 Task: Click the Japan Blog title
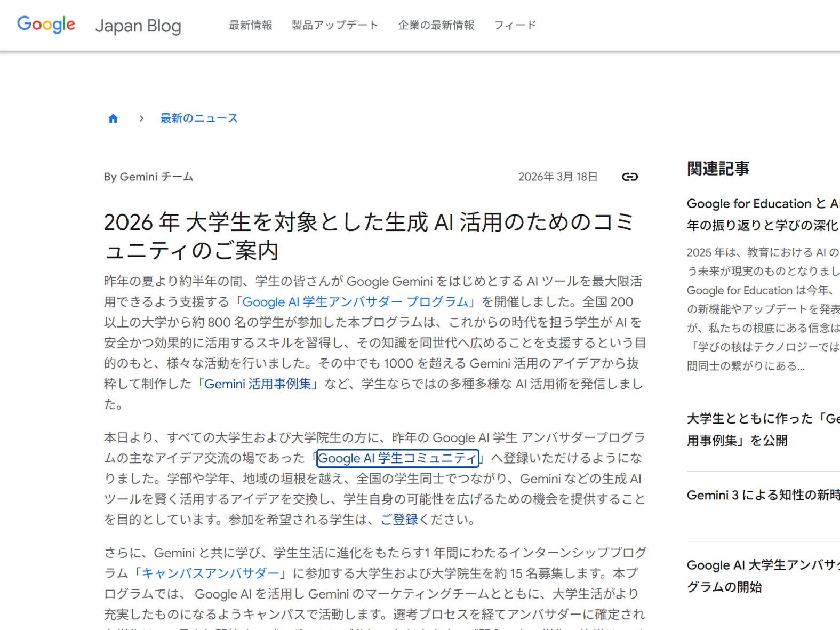[x=138, y=26]
